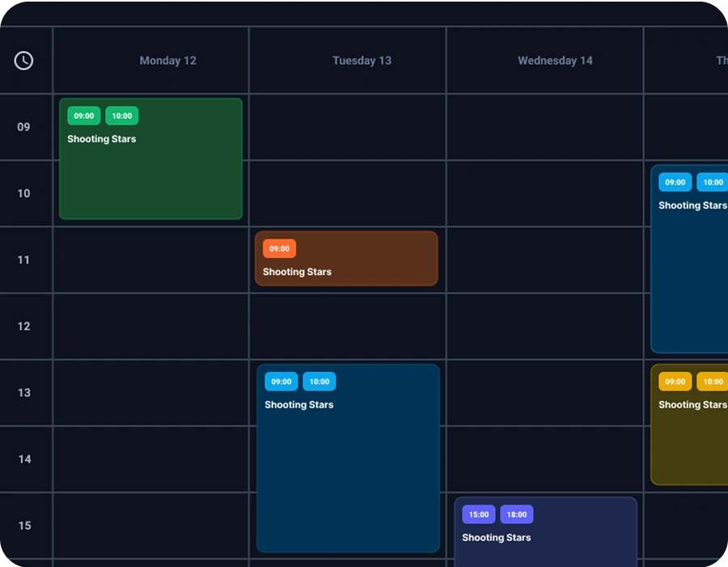Open the yellow Thursday Shooting Stars event

[689, 425]
